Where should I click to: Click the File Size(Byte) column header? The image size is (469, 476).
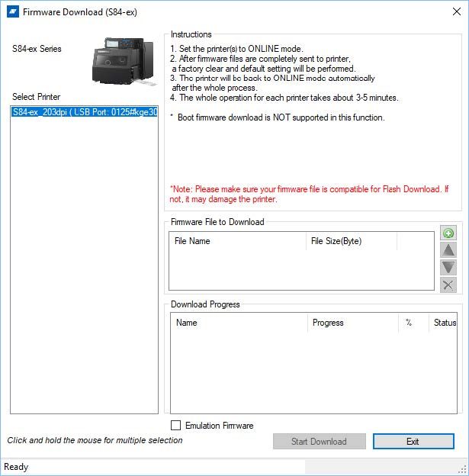(x=352, y=241)
